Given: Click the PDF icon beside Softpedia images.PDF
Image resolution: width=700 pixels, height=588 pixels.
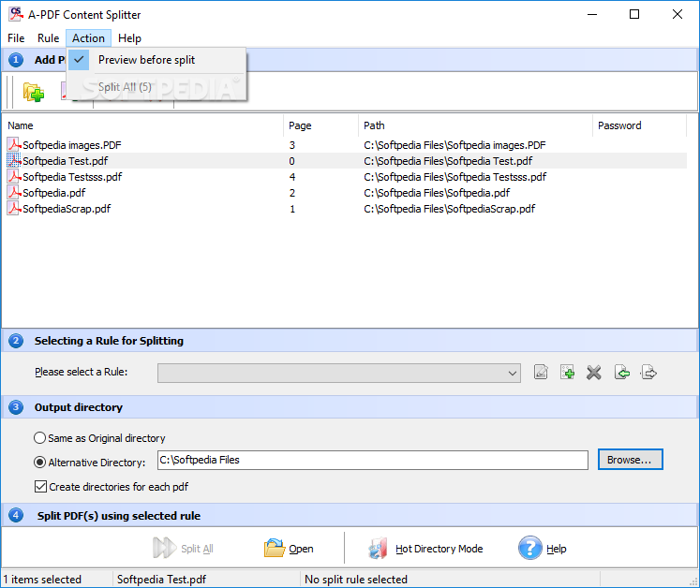Looking at the screenshot, I should (14, 144).
